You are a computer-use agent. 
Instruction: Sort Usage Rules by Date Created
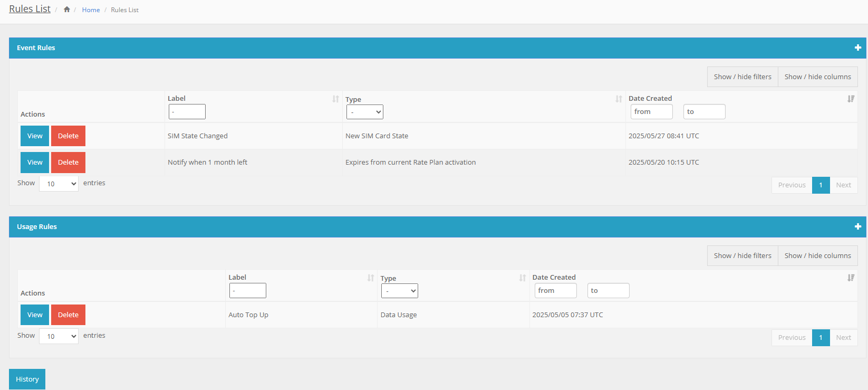coord(851,278)
